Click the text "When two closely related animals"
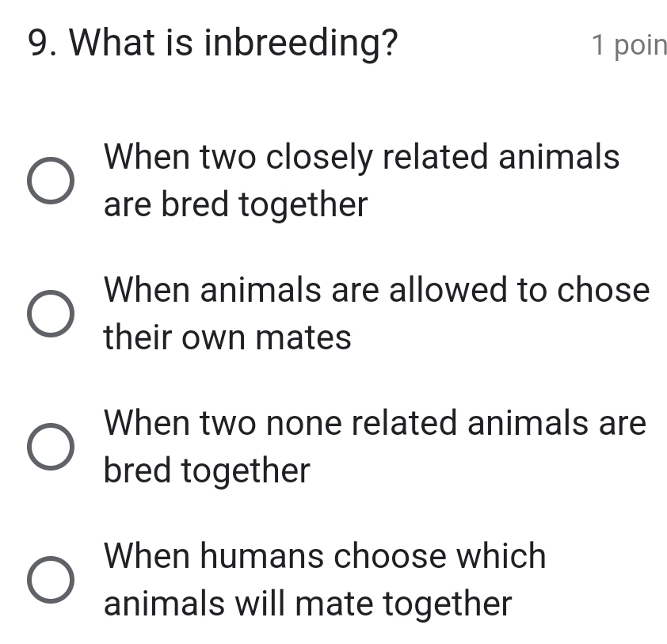667x644 pixels. [362, 156]
